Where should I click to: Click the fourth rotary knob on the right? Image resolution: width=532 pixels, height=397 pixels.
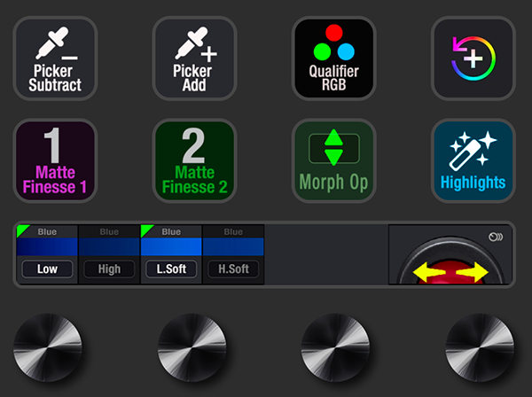coord(480,348)
